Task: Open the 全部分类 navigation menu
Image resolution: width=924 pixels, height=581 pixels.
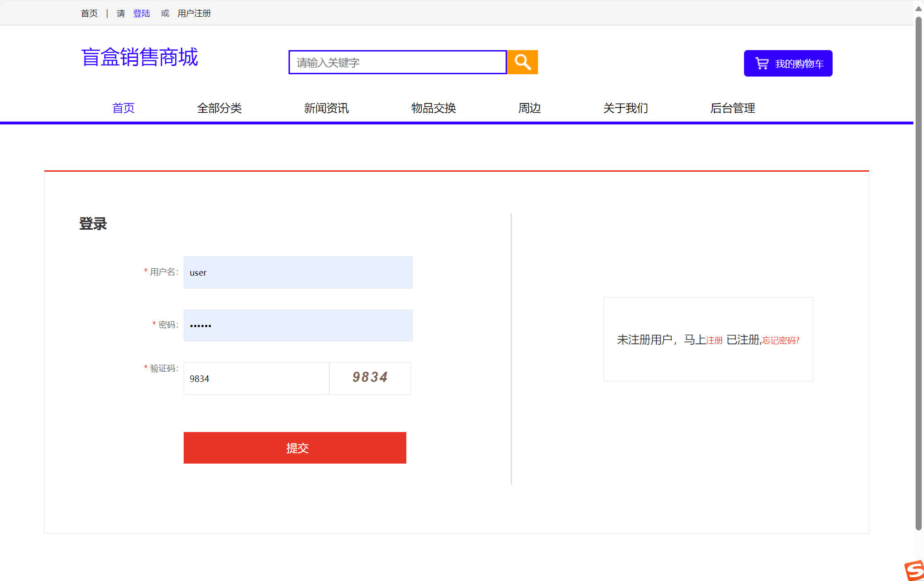Action: pyautogui.click(x=220, y=108)
